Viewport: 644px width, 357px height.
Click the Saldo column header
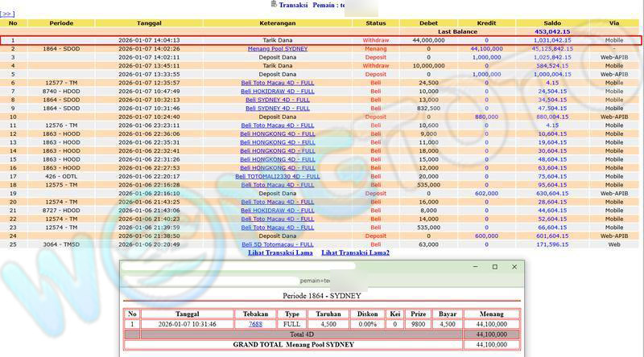tap(551, 23)
